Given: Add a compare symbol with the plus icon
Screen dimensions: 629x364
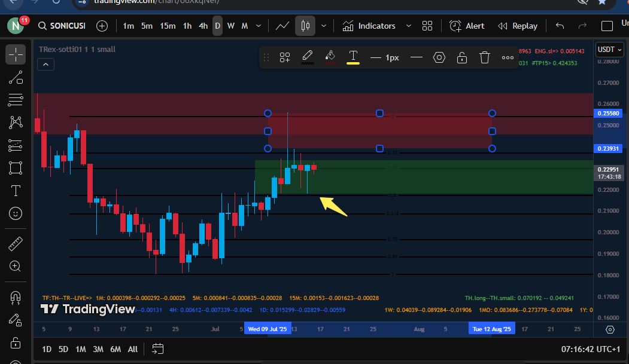Looking at the screenshot, I should (x=102, y=26).
